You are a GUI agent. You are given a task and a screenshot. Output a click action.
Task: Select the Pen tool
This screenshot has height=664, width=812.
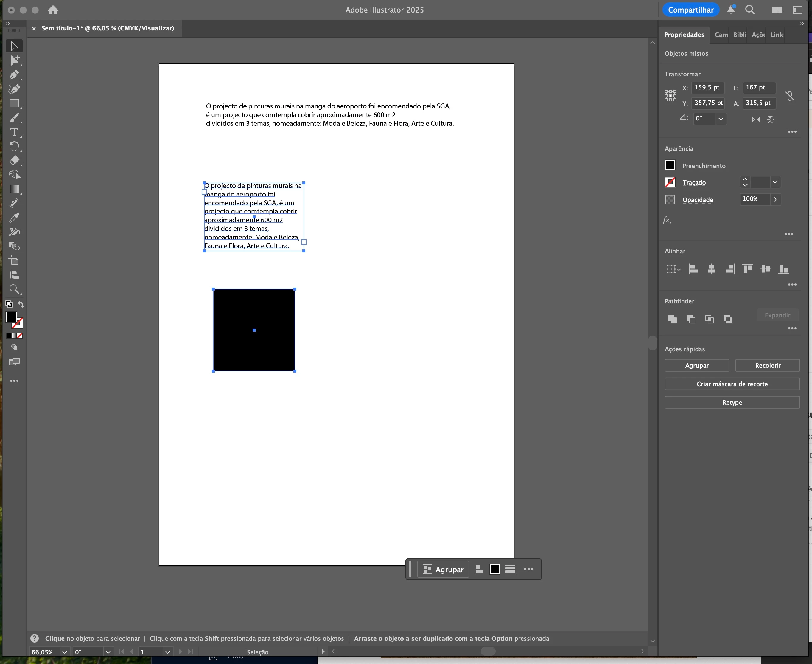click(x=14, y=75)
